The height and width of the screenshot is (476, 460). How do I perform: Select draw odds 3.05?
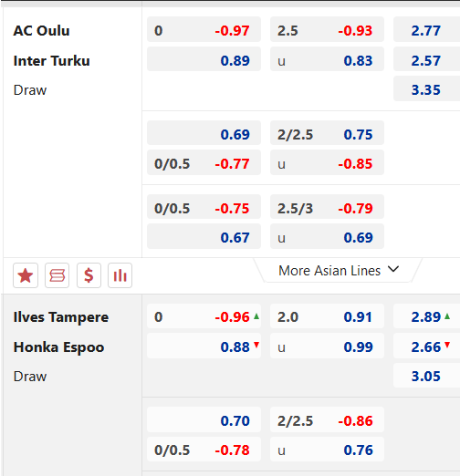click(426, 376)
